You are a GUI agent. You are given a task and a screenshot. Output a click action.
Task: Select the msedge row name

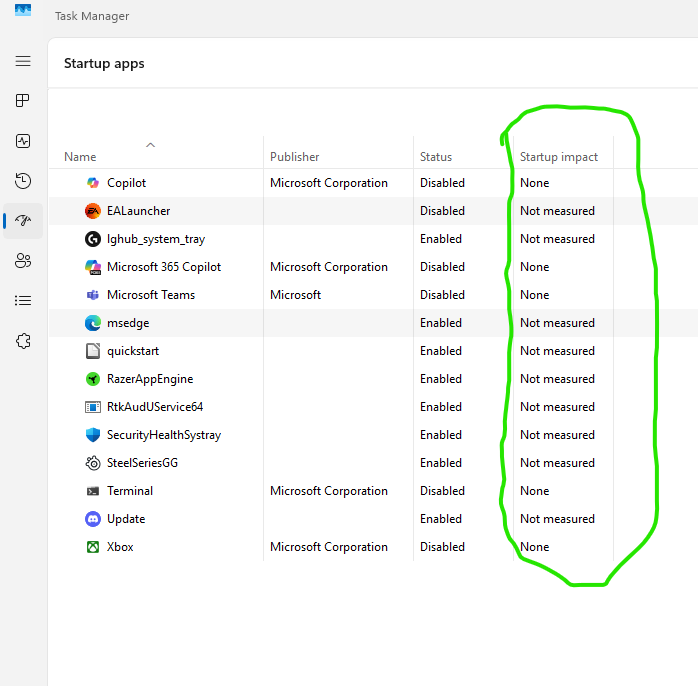pyautogui.click(x=128, y=323)
